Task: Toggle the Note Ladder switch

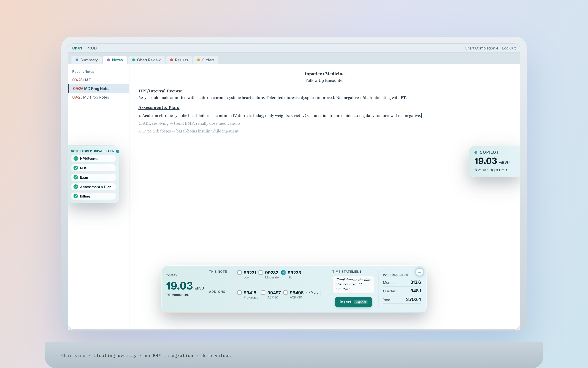Action: pos(118,151)
